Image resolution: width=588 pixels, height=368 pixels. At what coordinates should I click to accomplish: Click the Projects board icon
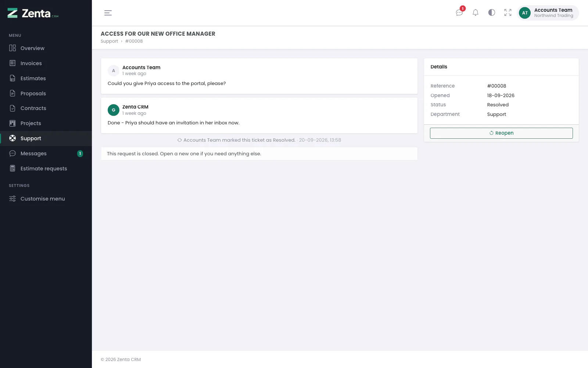(x=12, y=123)
